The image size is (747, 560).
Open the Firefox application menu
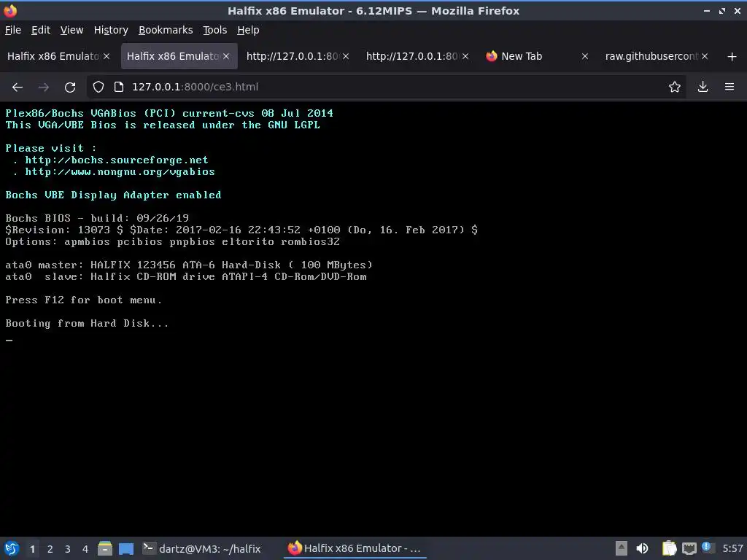[729, 87]
